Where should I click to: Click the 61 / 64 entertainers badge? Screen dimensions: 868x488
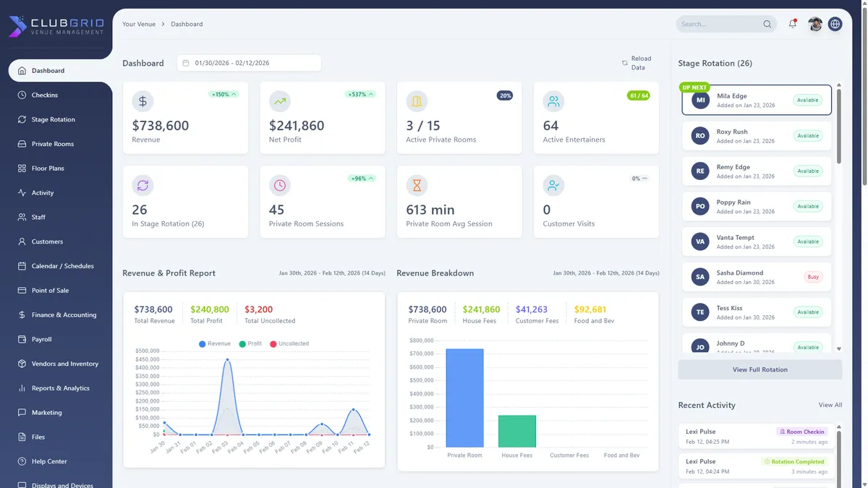[x=639, y=95]
